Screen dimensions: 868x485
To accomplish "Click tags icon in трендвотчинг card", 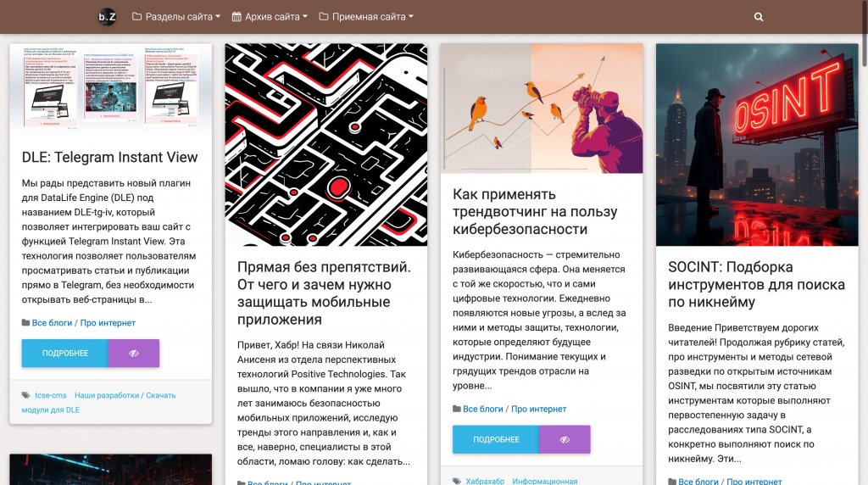I will [457, 481].
